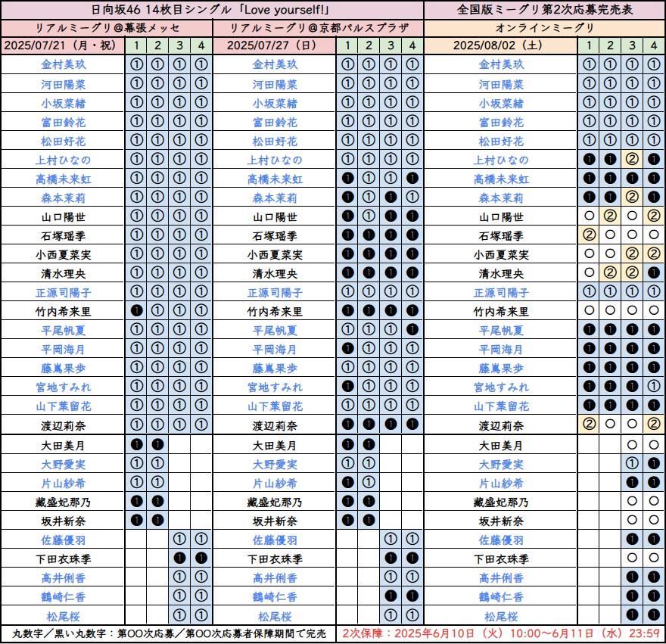Click 髙橋未来虹 in the 幕張メッセ list
Image resolution: width=666 pixels, height=644 pixels.
tap(64, 179)
